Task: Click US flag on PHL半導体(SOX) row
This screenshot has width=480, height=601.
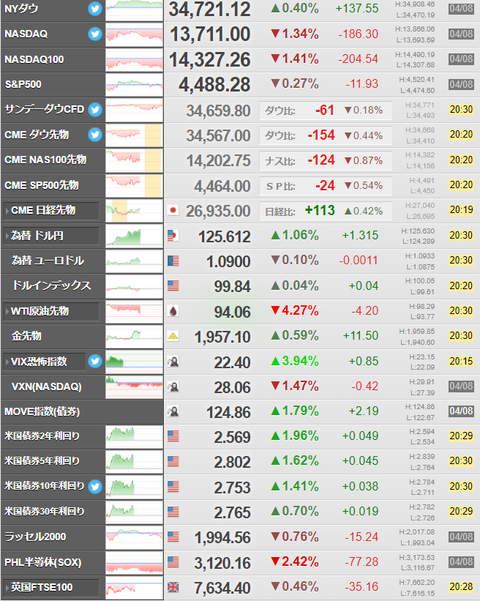Action: point(173,562)
